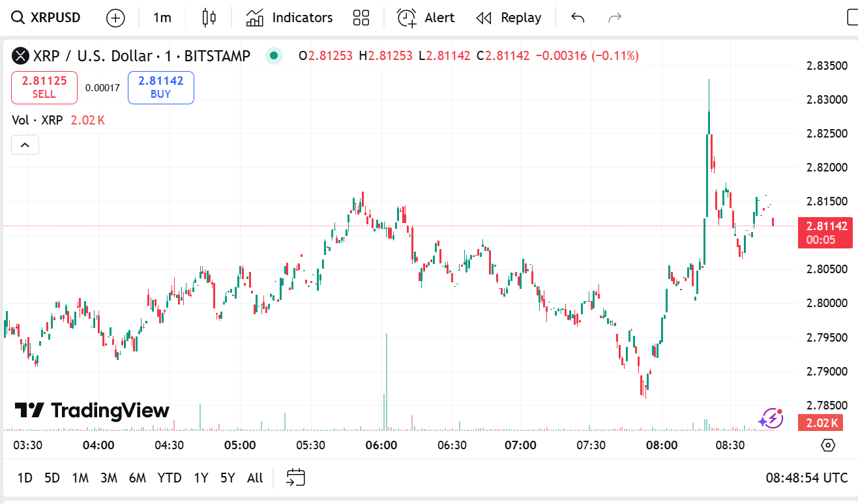This screenshot has width=858, height=504.
Task: Select the Vol · XRP indicator label
Action: pyautogui.click(x=37, y=120)
